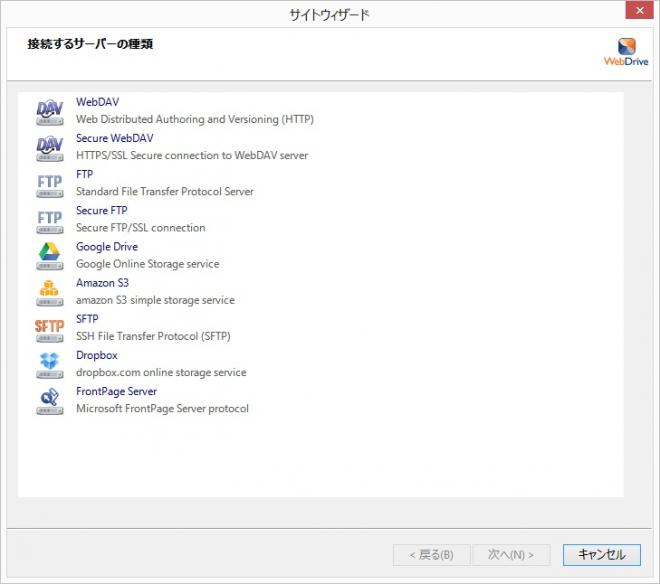The image size is (660, 584).
Task: Click 'SSH File Transfer Protocol (SFTP)' text
Action: [153, 336]
